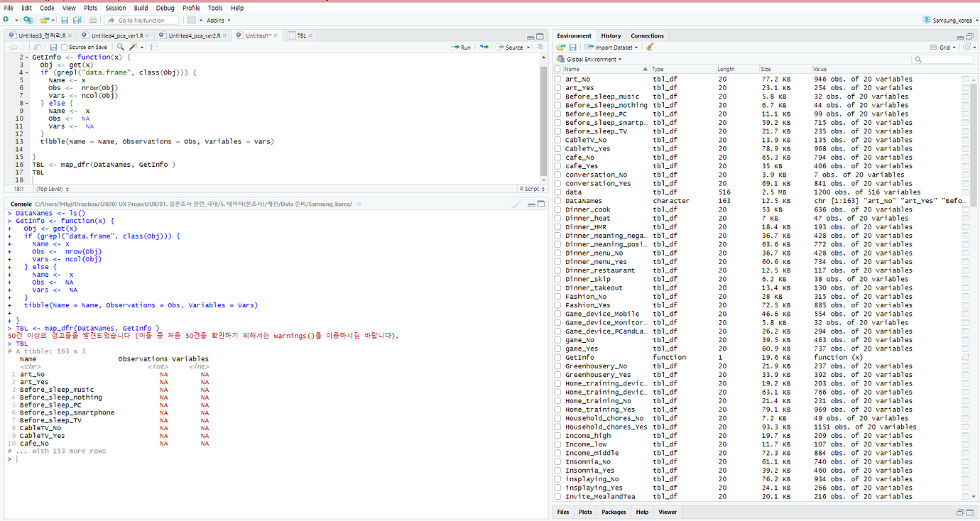This screenshot has height=521, width=980.
Task: Load a workspace in the Environment pane
Action: (x=560, y=48)
